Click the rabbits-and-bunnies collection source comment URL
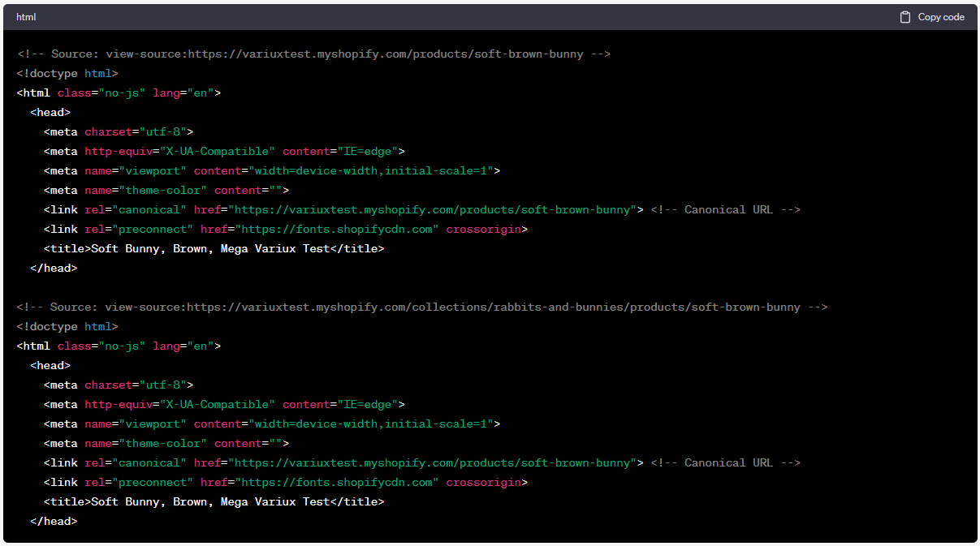Viewport: 980px width, 546px height. click(422, 307)
